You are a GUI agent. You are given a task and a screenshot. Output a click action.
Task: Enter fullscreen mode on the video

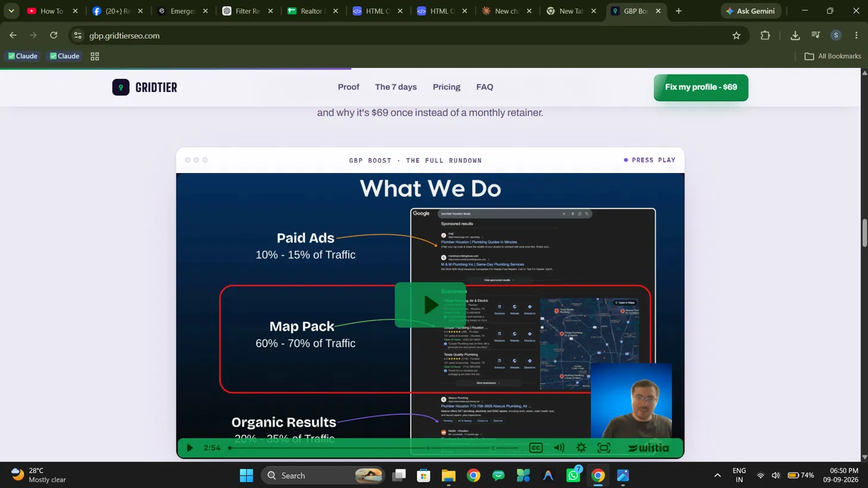point(604,448)
